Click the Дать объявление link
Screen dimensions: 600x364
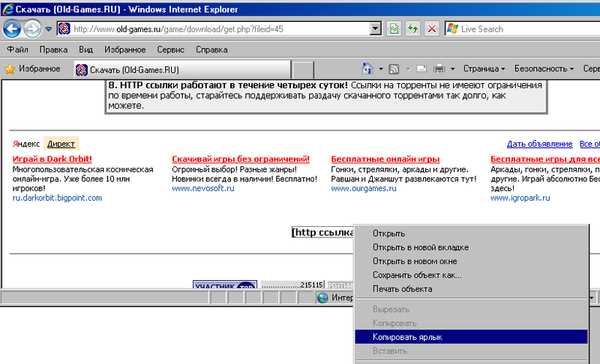pos(539,144)
